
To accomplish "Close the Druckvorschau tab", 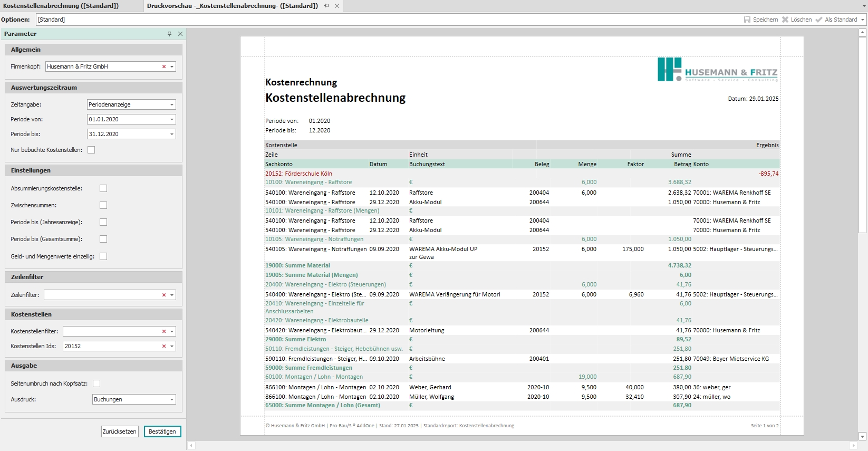I will point(337,6).
